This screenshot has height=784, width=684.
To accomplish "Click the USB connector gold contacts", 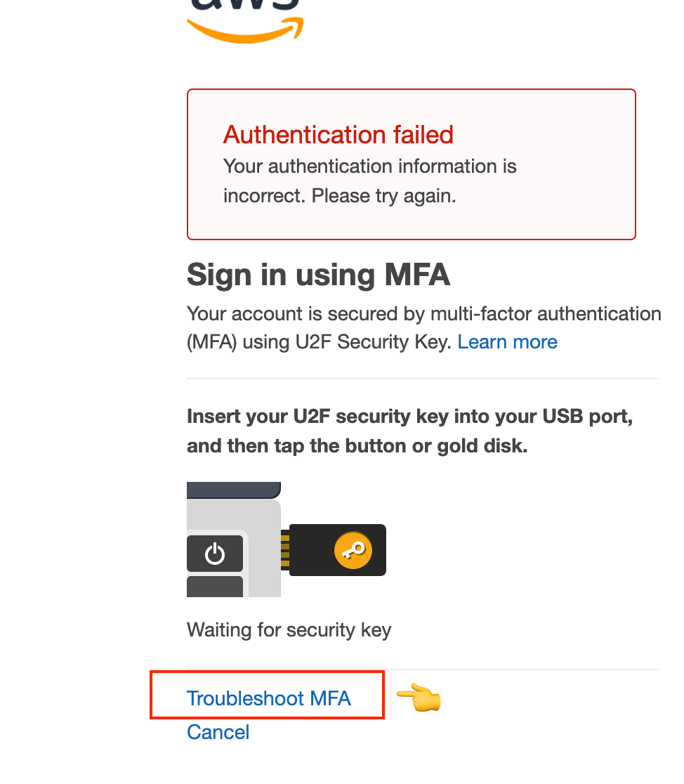I will (285, 551).
